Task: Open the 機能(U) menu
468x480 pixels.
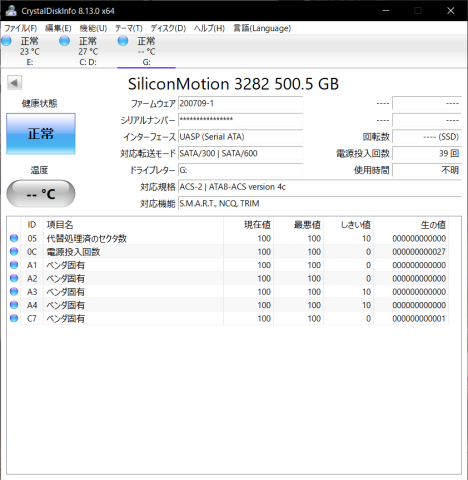Action: [x=93, y=28]
